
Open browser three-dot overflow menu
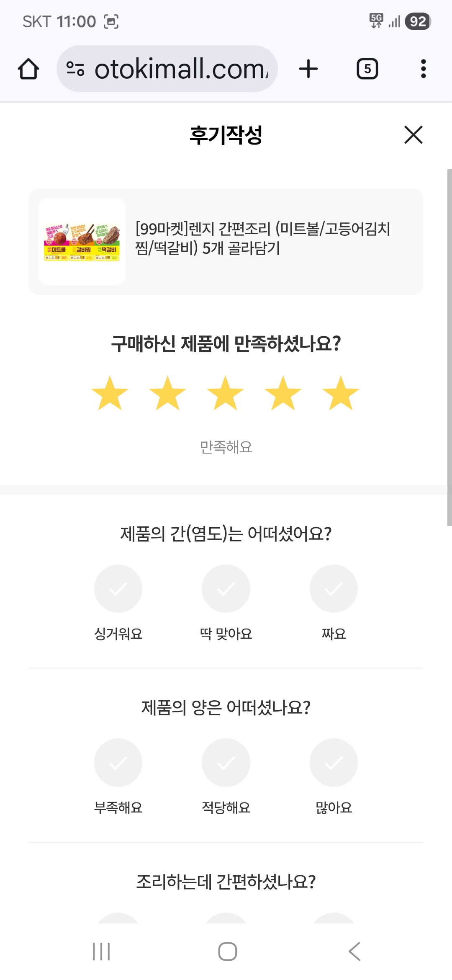[423, 69]
